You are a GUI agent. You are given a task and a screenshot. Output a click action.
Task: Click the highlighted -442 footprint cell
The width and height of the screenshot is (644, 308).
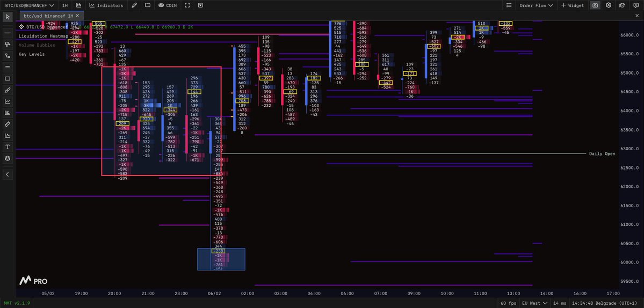(x=385, y=83)
